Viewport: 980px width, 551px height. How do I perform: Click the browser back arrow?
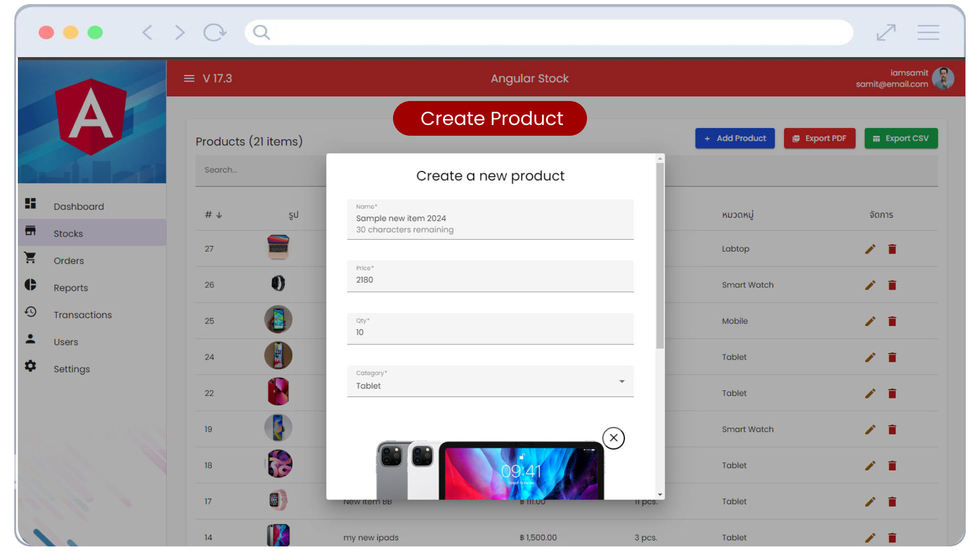148,33
